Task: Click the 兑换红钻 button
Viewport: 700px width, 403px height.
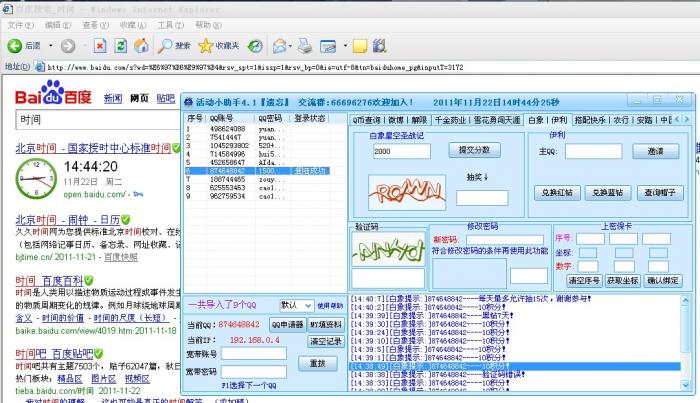Action: click(557, 193)
